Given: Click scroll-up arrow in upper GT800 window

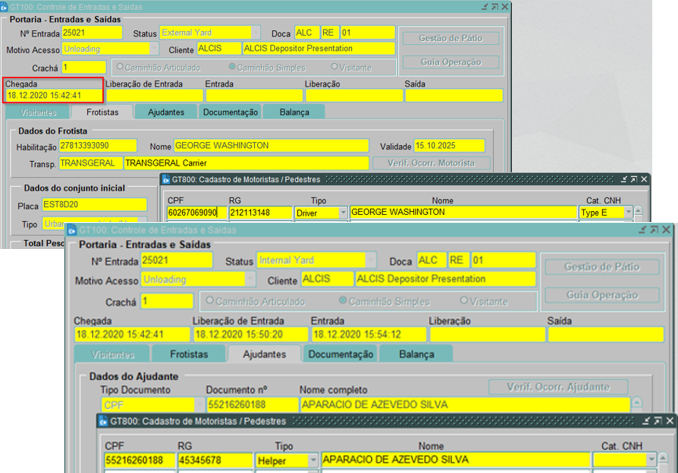Looking at the screenshot, I should click(x=638, y=211).
